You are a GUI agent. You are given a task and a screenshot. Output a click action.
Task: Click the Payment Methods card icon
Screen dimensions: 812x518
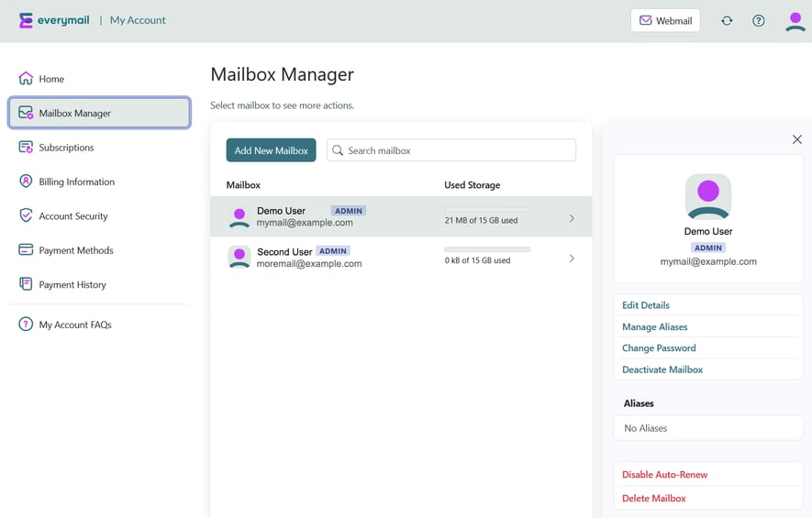pyautogui.click(x=26, y=249)
